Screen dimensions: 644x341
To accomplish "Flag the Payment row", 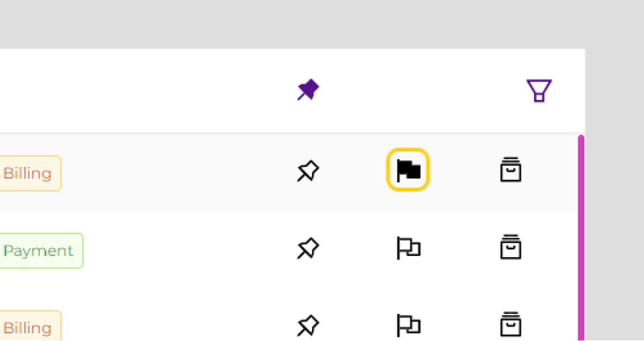I will [x=408, y=248].
